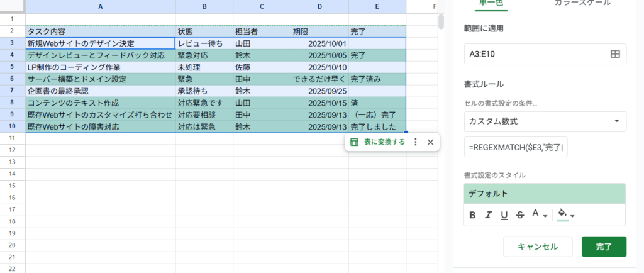644x273 pixels.
Task: Click the table icon in the convert chip
Action: pos(355,142)
